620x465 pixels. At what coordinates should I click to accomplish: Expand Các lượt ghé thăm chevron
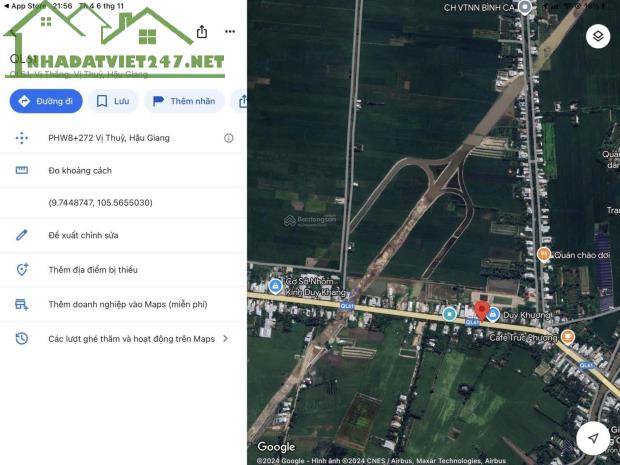pyautogui.click(x=225, y=338)
